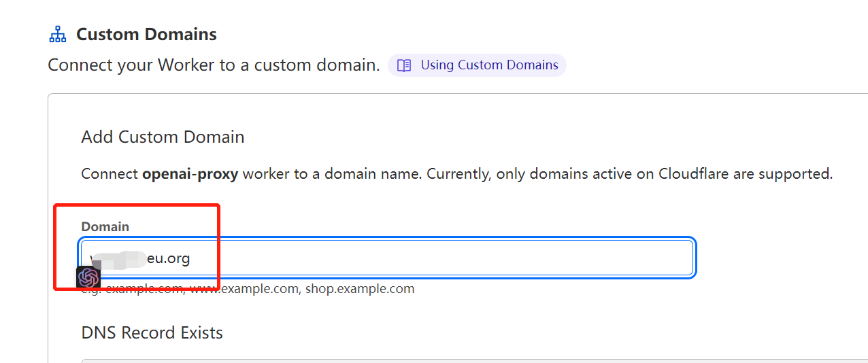
Task: Click the shop.example.com example text
Action: click(359, 289)
